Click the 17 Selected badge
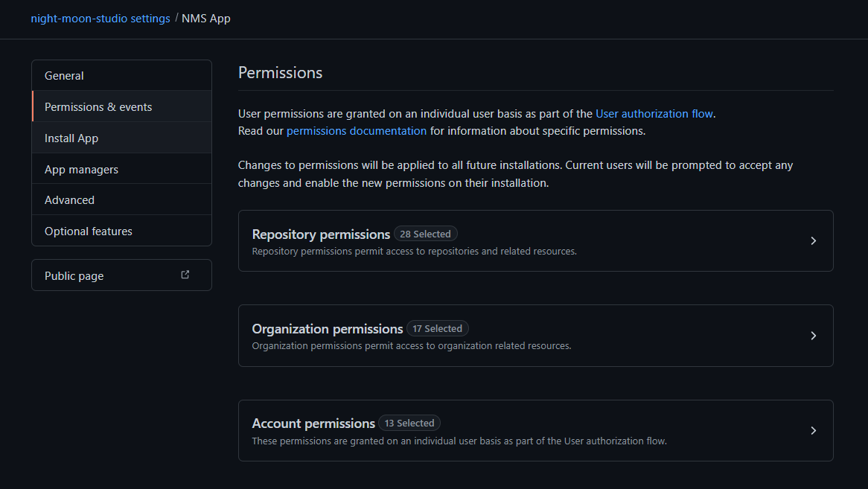The image size is (868, 489). [437, 328]
